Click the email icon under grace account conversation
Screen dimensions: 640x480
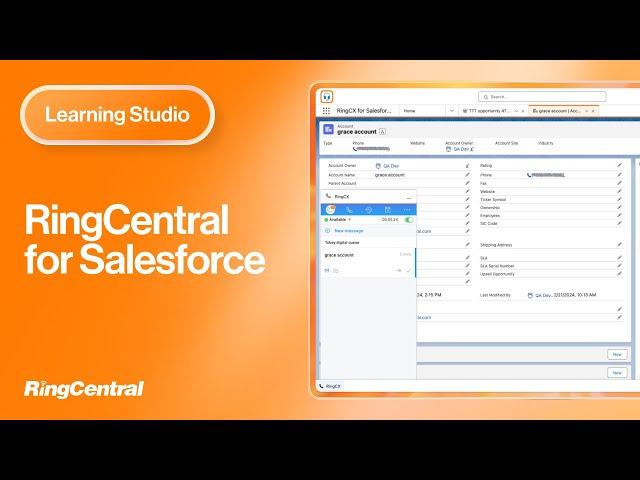[x=327, y=271]
